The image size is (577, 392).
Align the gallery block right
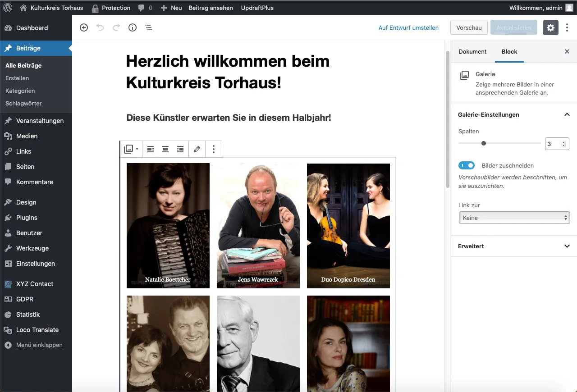coord(180,149)
